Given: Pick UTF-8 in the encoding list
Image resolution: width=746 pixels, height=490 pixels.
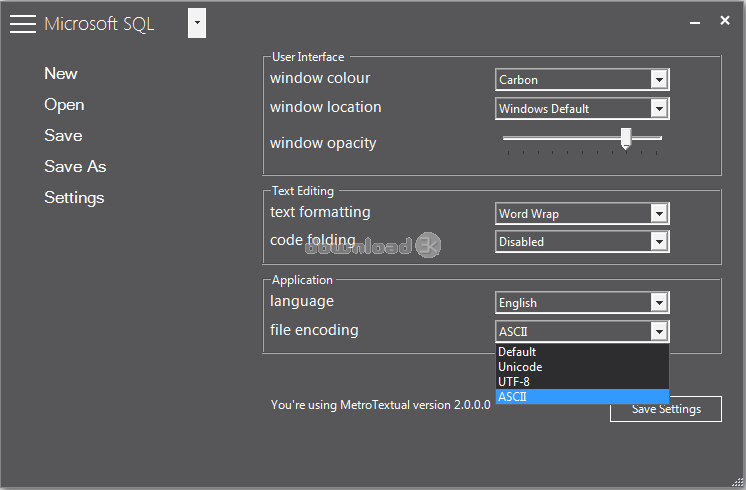Looking at the screenshot, I should point(582,382).
